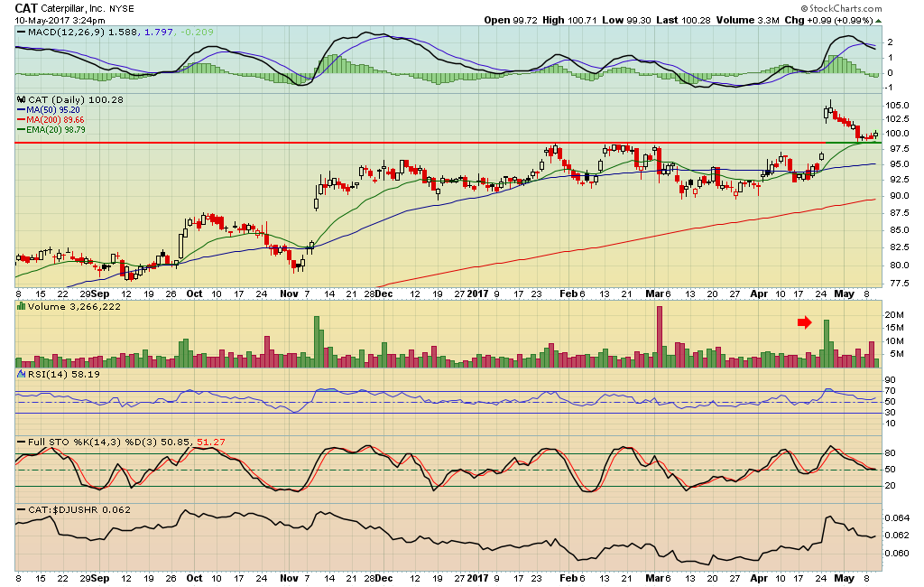The width and height of the screenshot is (924, 587).
Task: Click the 70 level on RSI axis
Action: [890, 391]
